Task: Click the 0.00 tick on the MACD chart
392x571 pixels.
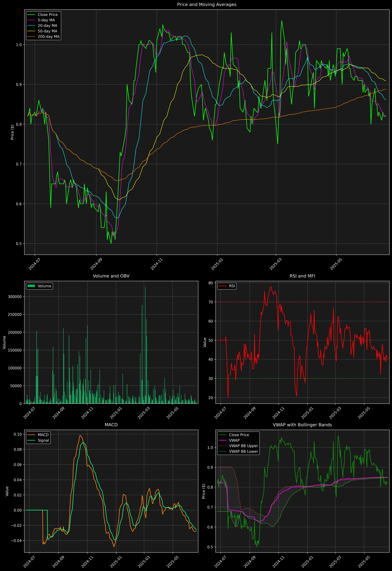Action: [18, 510]
